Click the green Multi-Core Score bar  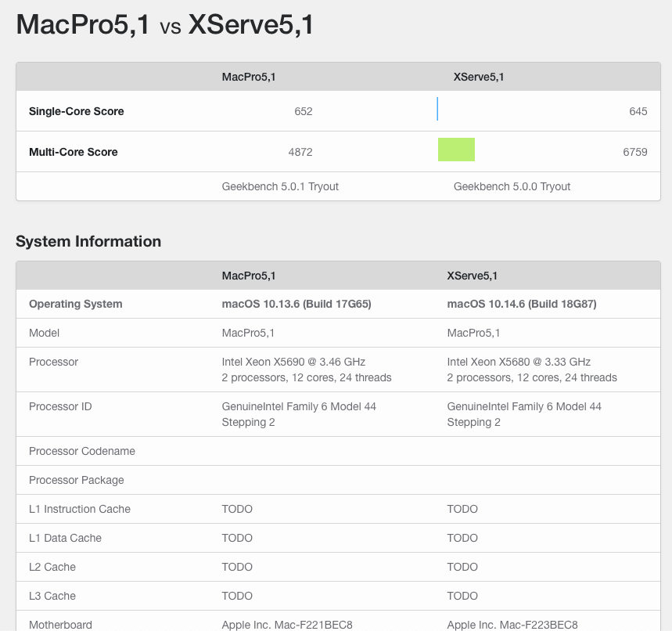point(456,150)
